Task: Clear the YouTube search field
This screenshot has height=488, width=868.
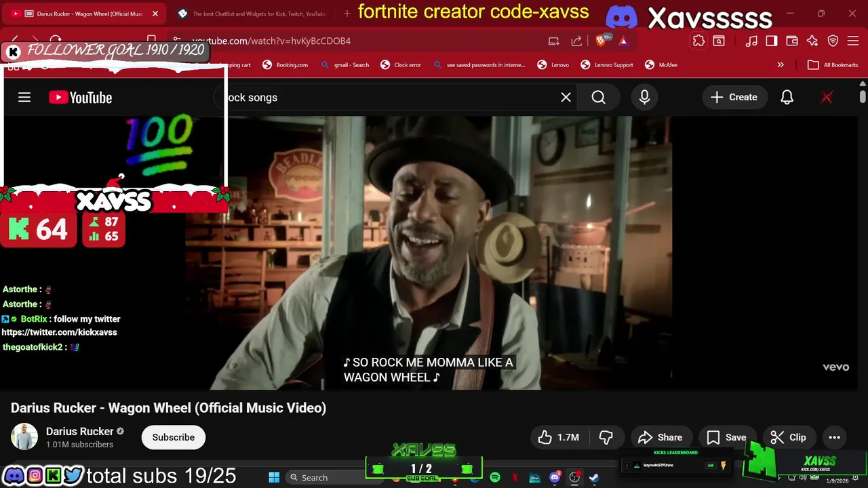Action: tap(566, 98)
